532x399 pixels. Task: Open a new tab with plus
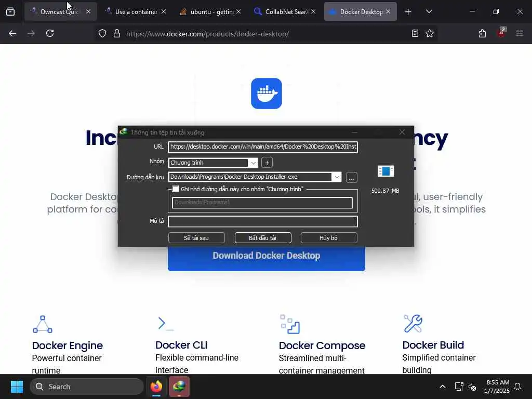[x=408, y=12]
